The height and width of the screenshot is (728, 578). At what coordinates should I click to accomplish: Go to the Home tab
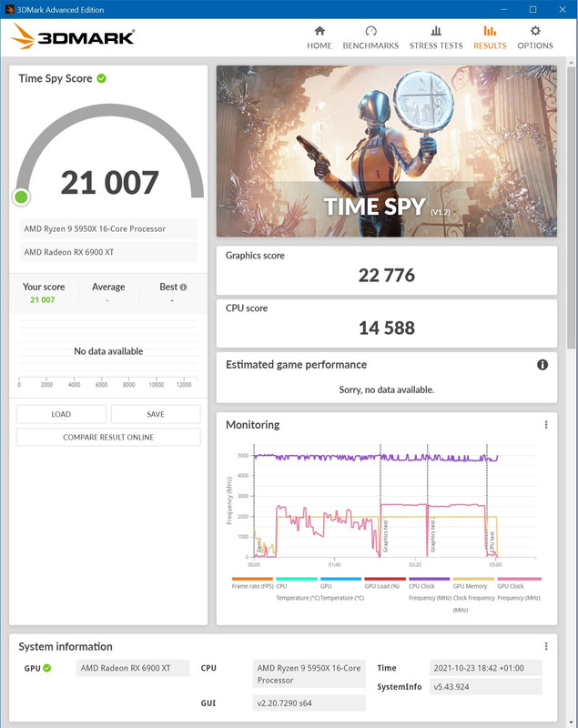(x=319, y=37)
